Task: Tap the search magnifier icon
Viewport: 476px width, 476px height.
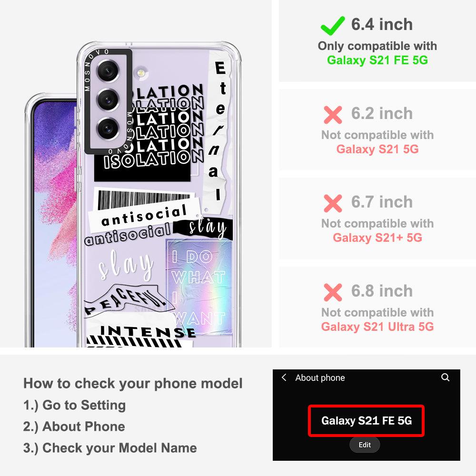Action: (x=445, y=377)
